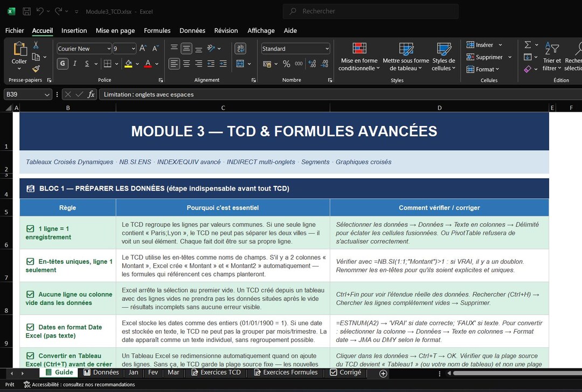Click the thousands separator 000 icon
The height and width of the screenshot is (392, 582).
tap(299, 64)
